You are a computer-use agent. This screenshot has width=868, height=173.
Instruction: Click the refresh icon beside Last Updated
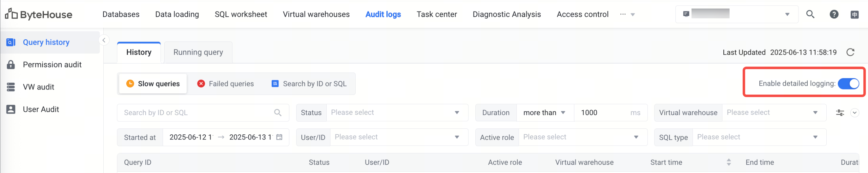click(x=850, y=52)
